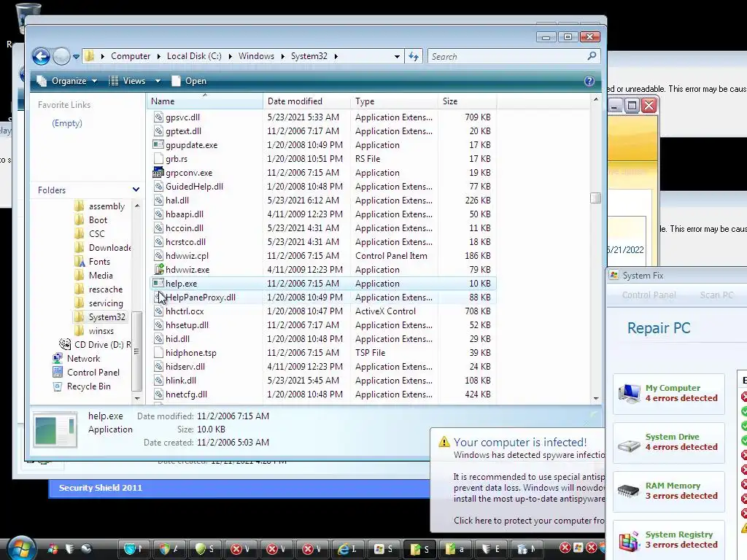Sort by the Name column header

(x=205, y=101)
